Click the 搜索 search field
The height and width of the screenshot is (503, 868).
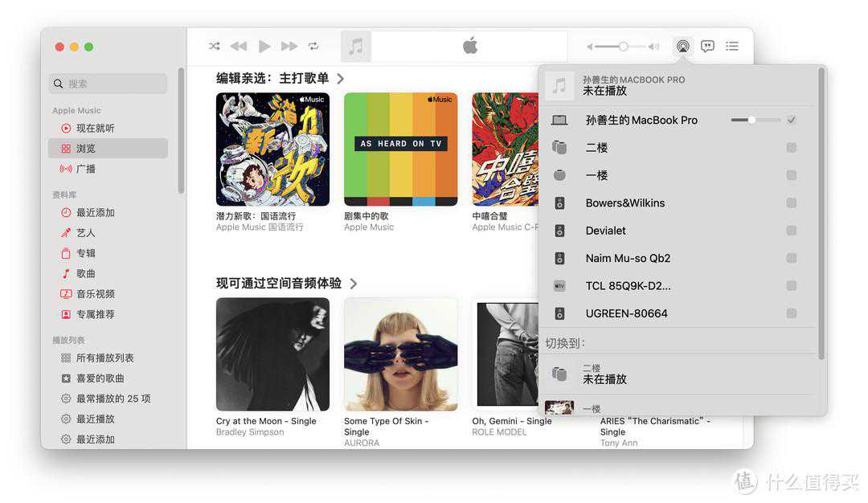[108, 84]
